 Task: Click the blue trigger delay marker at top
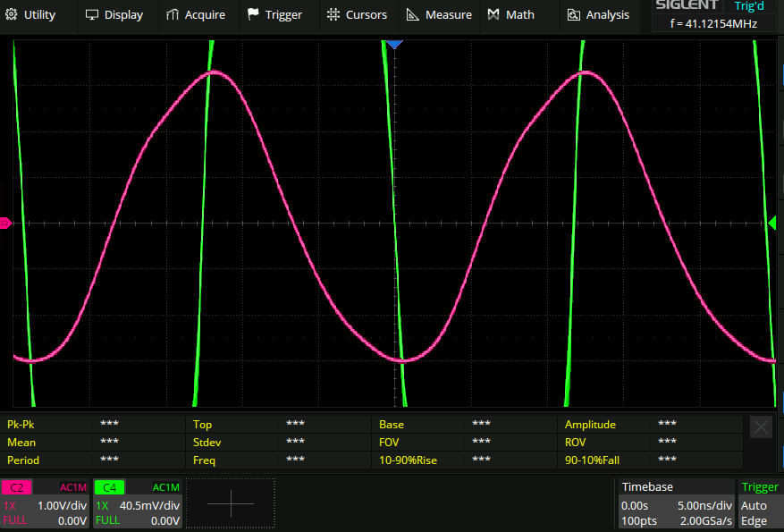tap(394, 44)
